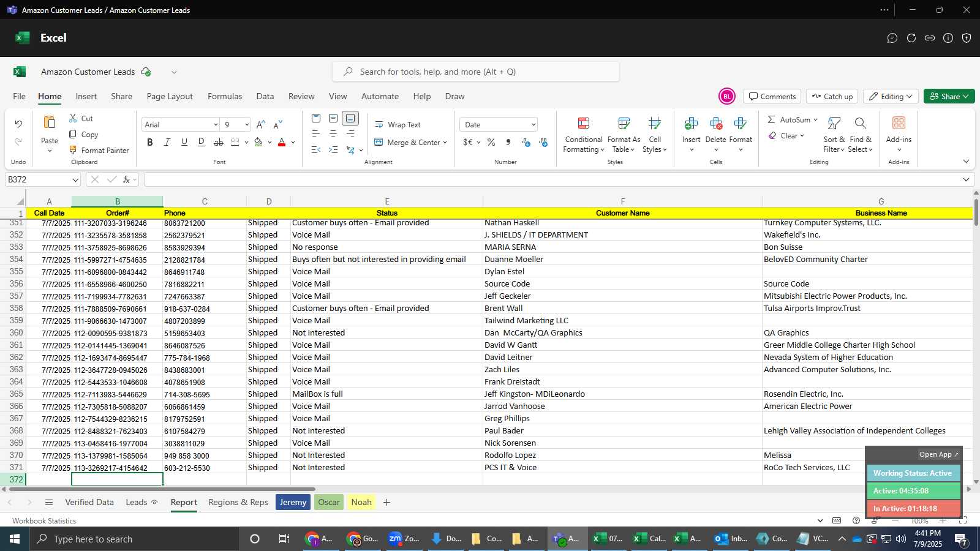This screenshot has height=551, width=980.
Task: Toggle Italic formatting
Action: pos(167,142)
